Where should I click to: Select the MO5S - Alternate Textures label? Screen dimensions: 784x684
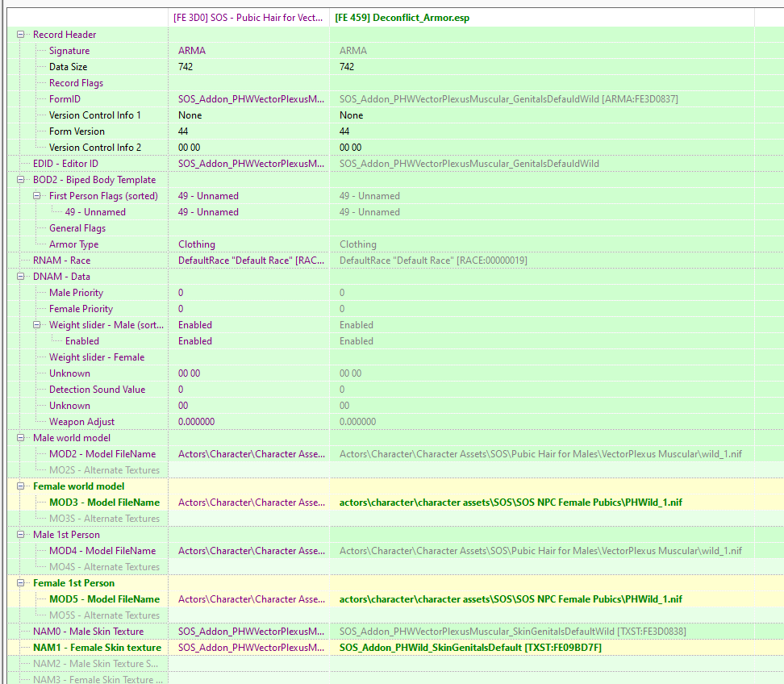tap(105, 615)
